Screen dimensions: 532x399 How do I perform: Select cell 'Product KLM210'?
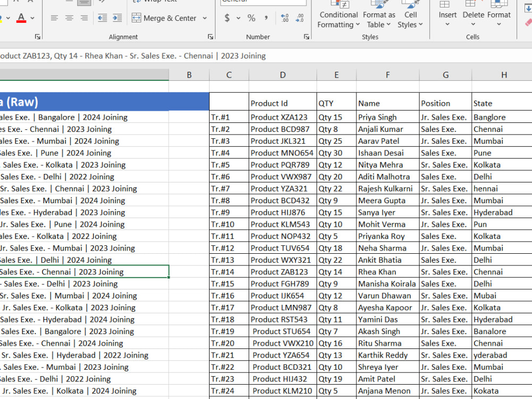[282, 391]
